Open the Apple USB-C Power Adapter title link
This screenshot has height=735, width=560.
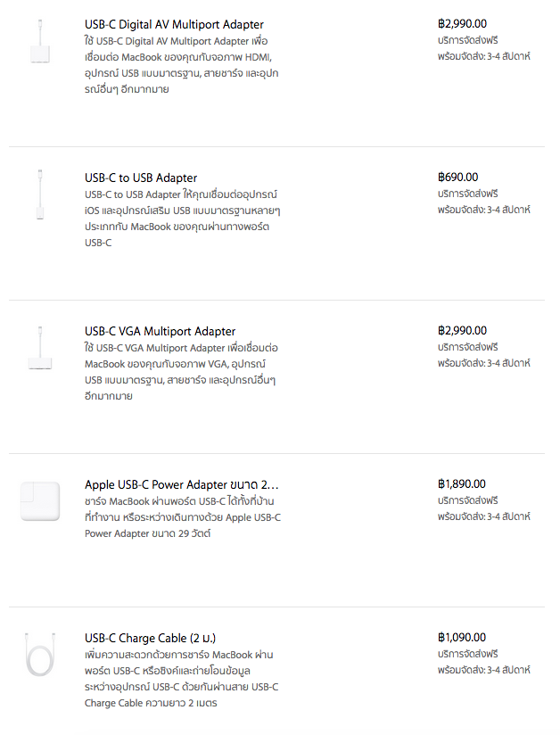point(181,485)
